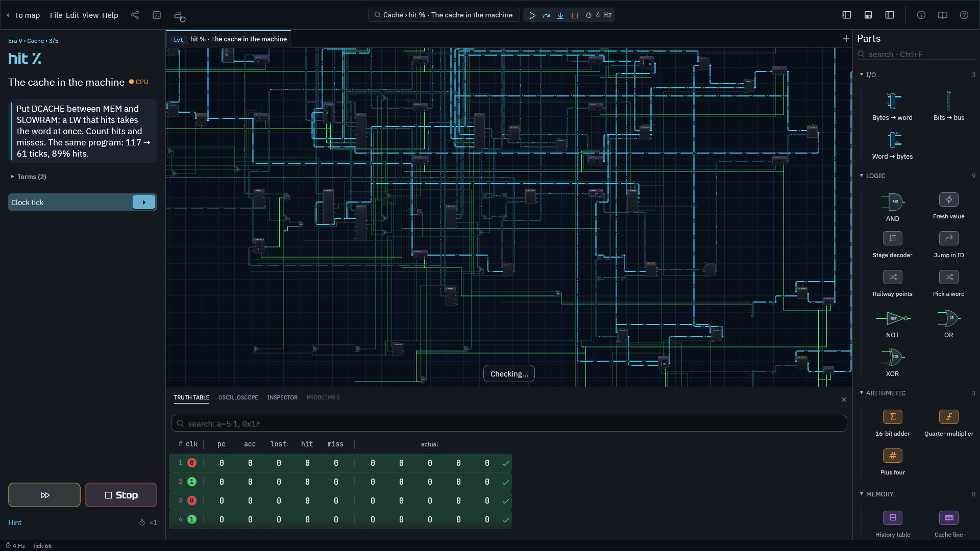Select the AND gate part

tap(892, 207)
